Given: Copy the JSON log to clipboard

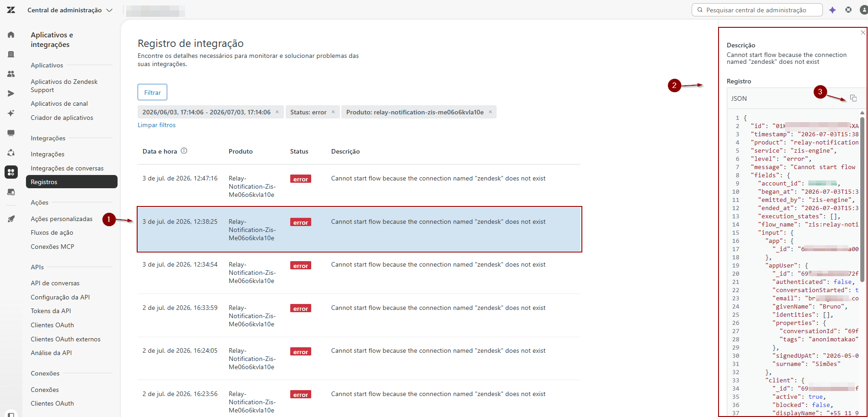Looking at the screenshot, I should (853, 98).
